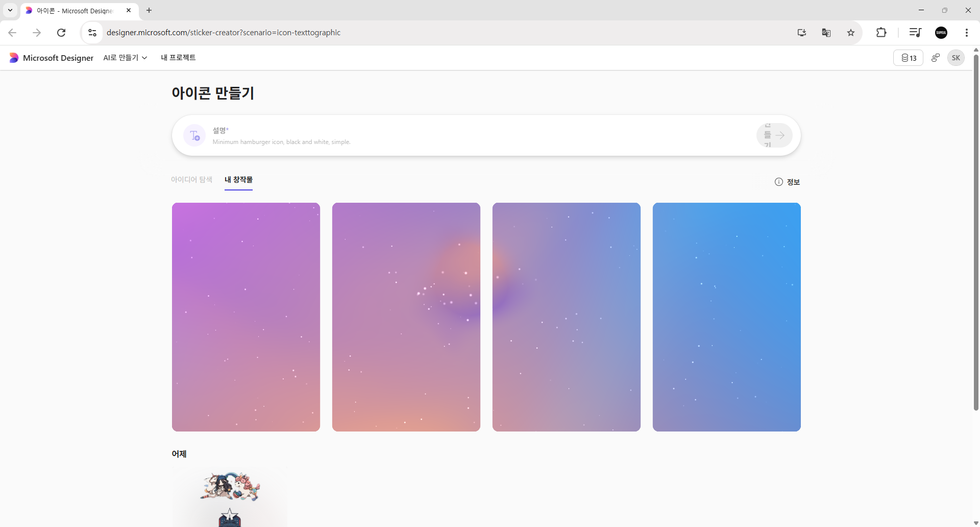Click the share/connect icon next to credits
The width and height of the screenshot is (980, 527).
click(935, 58)
